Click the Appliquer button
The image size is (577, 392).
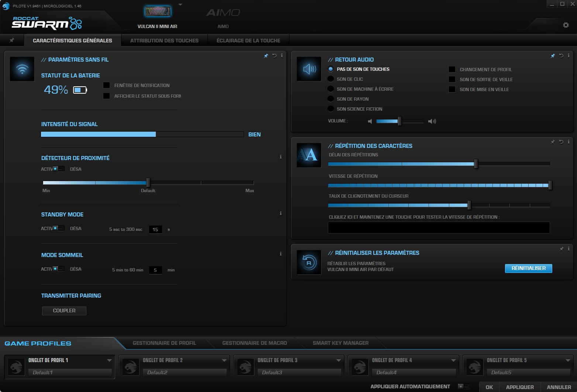tap(520, 387)
